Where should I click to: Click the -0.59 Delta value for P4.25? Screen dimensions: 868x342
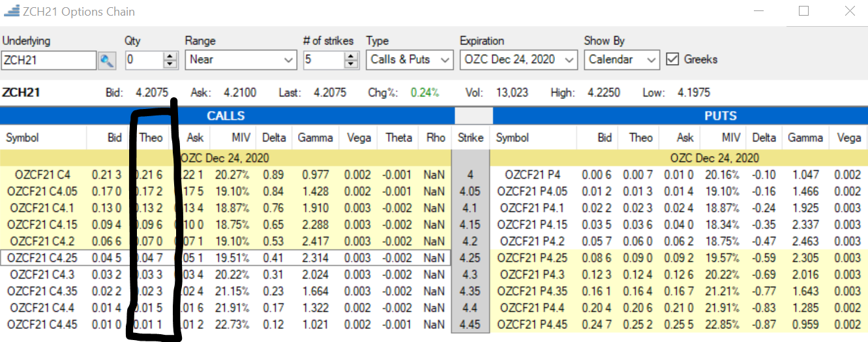click(x=764, y=258)
